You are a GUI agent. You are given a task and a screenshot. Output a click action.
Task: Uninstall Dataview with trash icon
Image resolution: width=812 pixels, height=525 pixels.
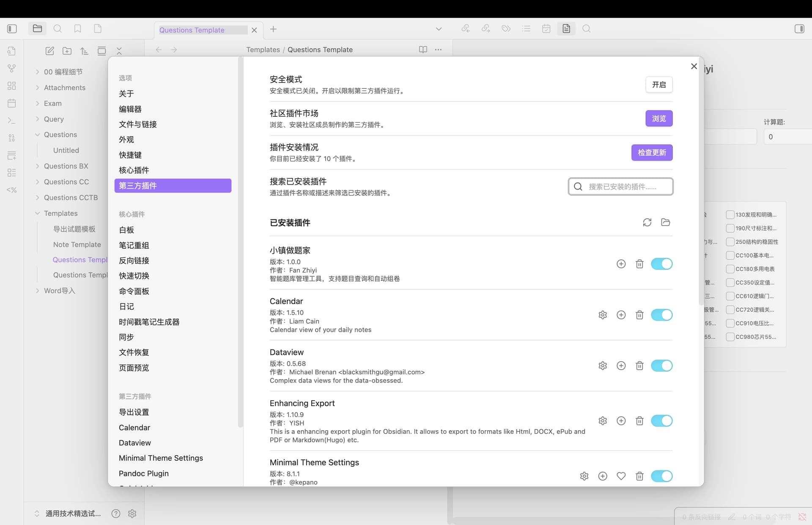point(639,366)
